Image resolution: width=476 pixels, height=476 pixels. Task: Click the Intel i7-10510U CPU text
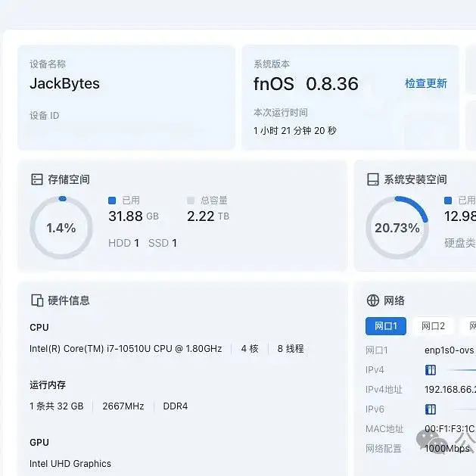pos(126,349)
